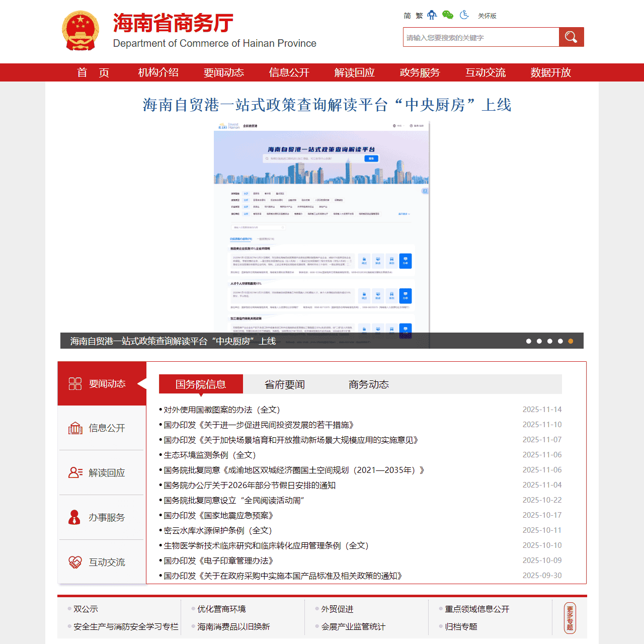Enable 关怀版 accessibility mode
This screenshot has height=644, width=644.
(487, 16)
